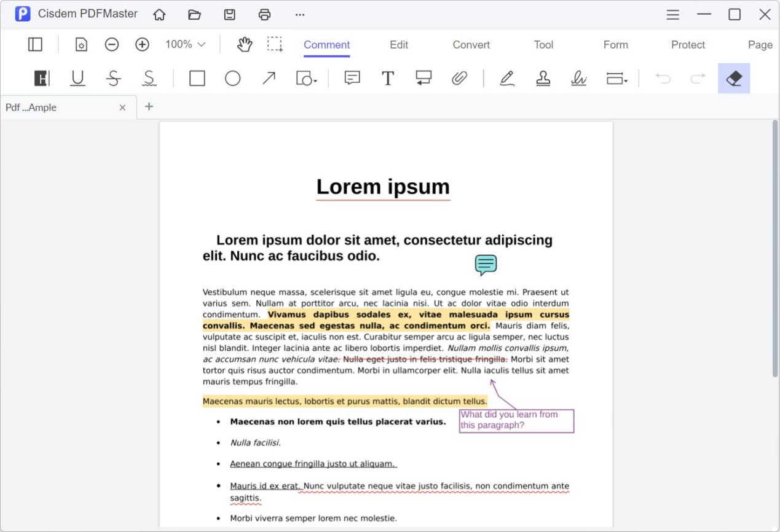
Task: Open the 100% zoom level dropdown
Action: [185, 44]
